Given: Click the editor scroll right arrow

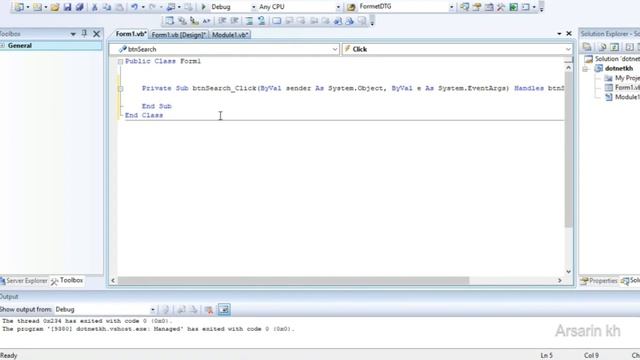Looking at the screenshot, I should pyautogui.click(x=560, y=280).
